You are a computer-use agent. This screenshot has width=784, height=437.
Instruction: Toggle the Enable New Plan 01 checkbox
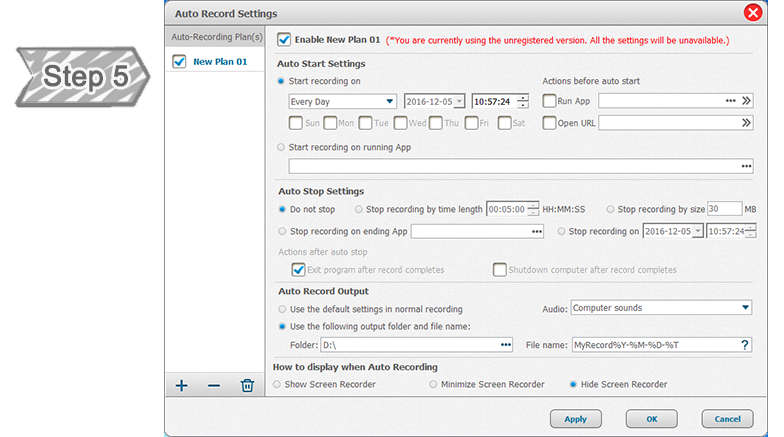coord(284,40)
